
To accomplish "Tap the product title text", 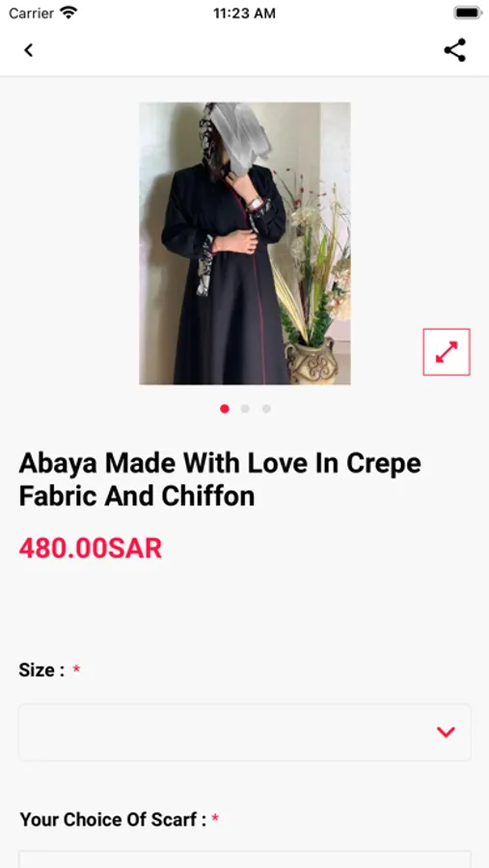I will click(x=221, y=479).
